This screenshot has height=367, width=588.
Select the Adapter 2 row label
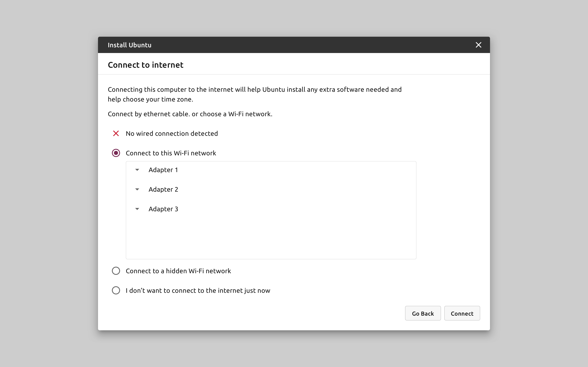coord(163,189)
